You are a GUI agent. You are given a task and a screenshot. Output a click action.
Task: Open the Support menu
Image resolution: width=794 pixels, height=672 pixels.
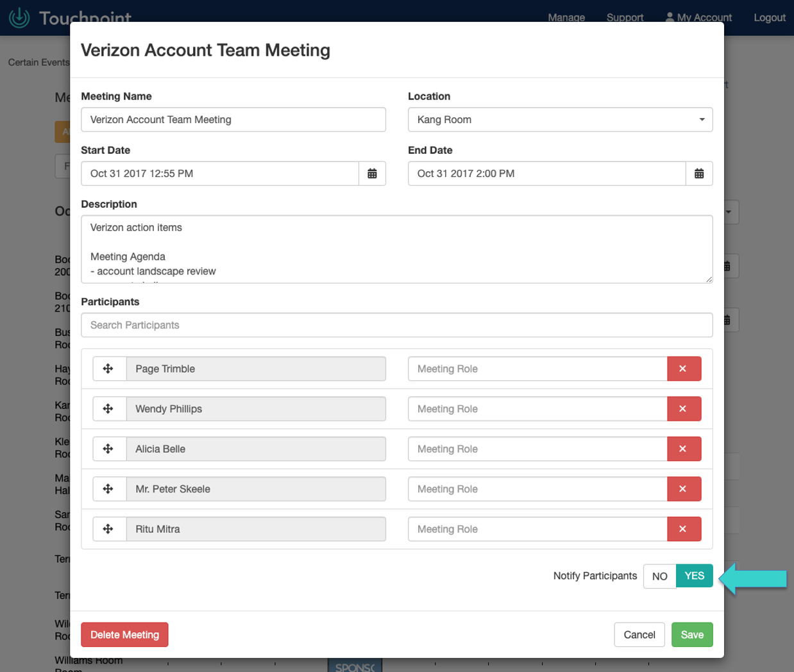[x=625, y=17]
